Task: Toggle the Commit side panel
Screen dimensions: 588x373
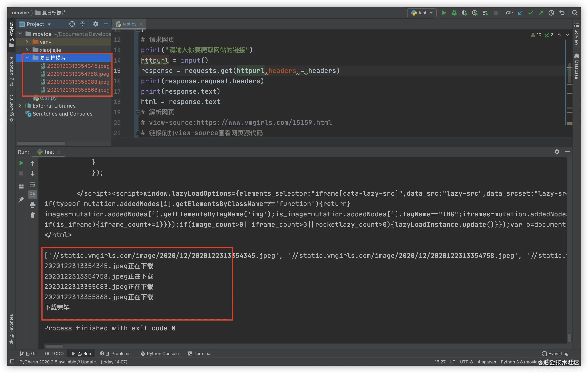Action: [11, 108]
